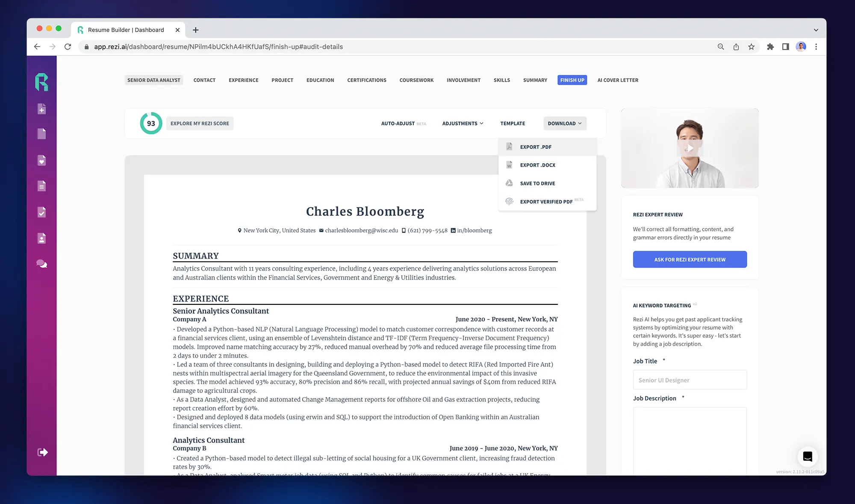This screenshot has height=504, width=855.
Task: Click the phone number (621) 799-5548
Action: pyautogui.click(x=427, y=230)
